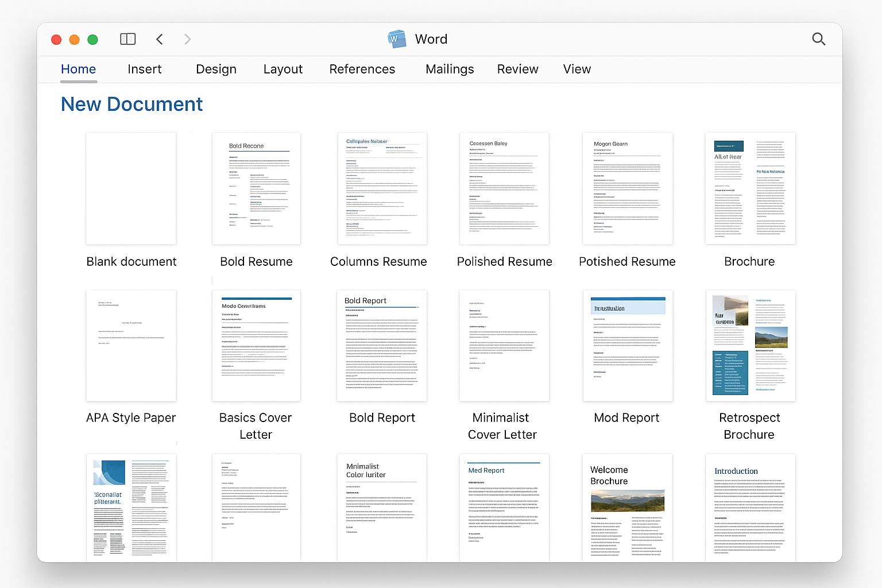Switch to the Home tab
This screenshot has width=882, height=588.
[79, 69]
